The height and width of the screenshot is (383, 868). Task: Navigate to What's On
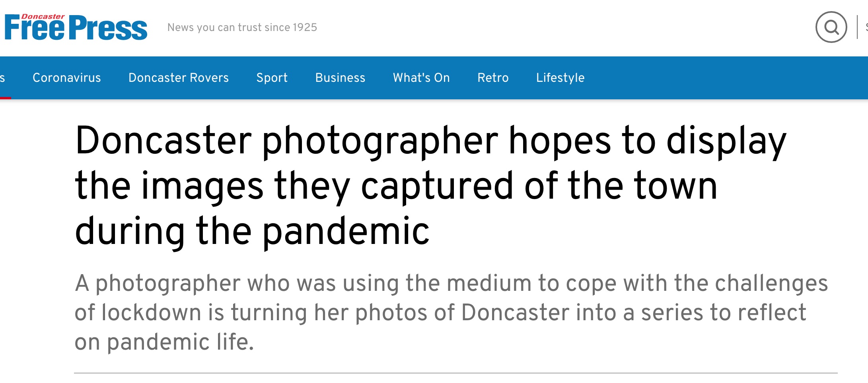(421, 77)
